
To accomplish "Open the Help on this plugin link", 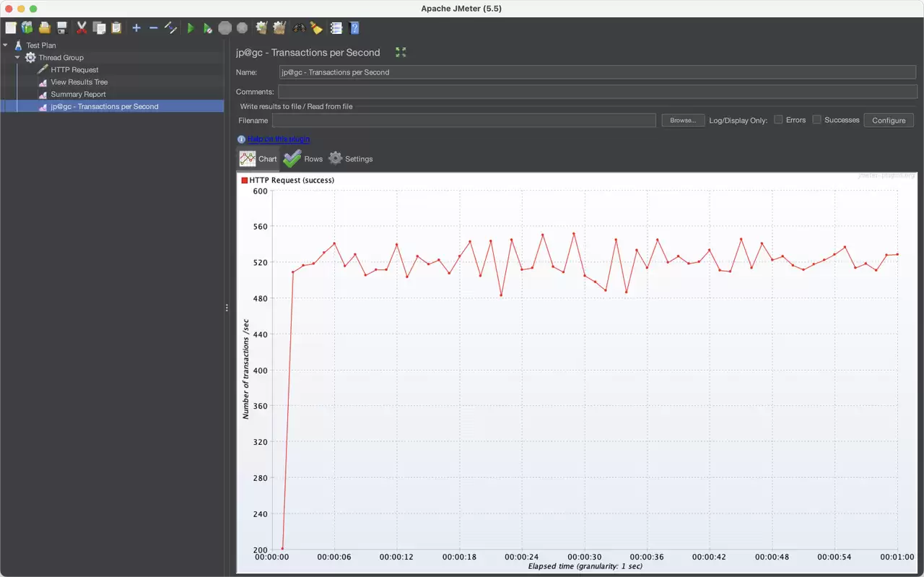I will pos(279,139).
